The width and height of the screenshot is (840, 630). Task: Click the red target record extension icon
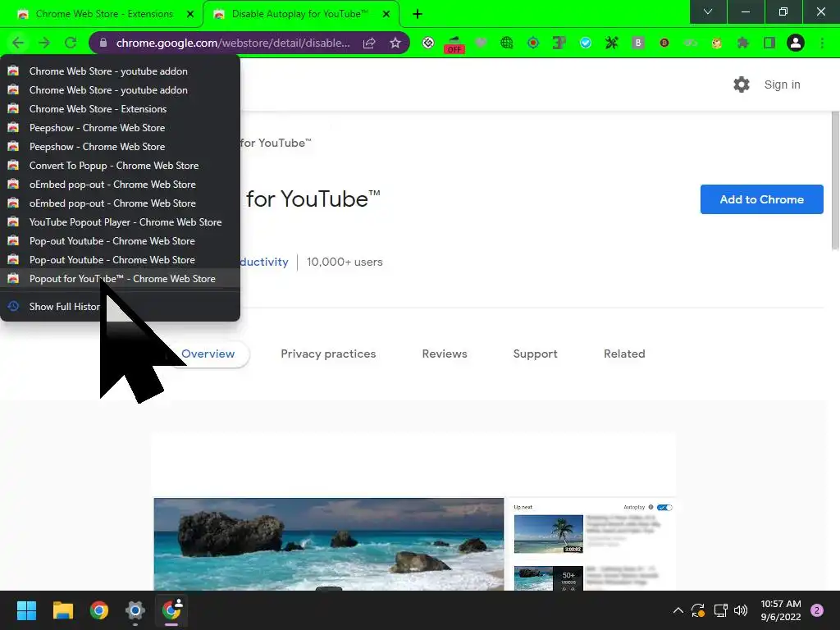(x=533, y=43)
